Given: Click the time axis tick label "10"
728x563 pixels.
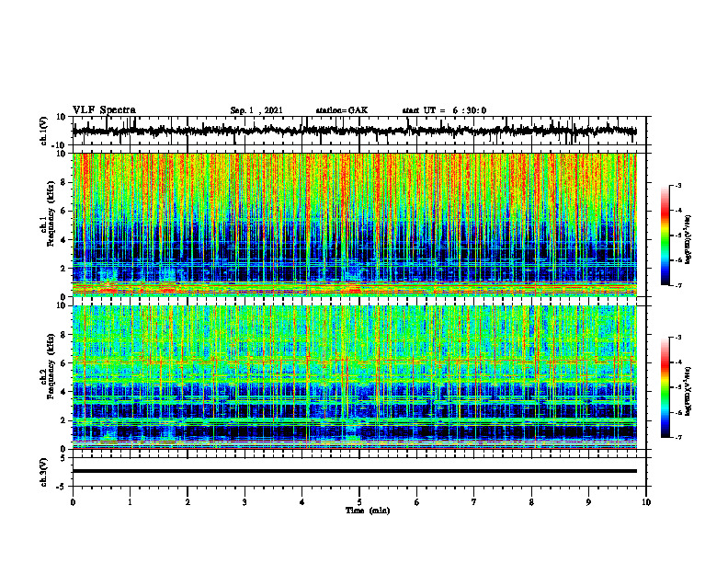Looking at the screenshot, I should point(646,502).
